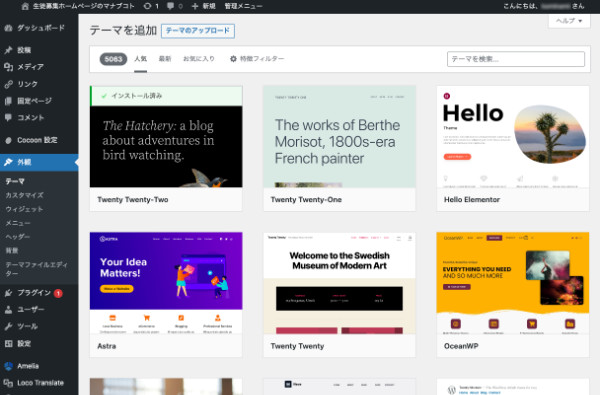This screenshot has height=395, width=600.
Task: Click the ツール wrench icon
Action: (x=8, y=326)
